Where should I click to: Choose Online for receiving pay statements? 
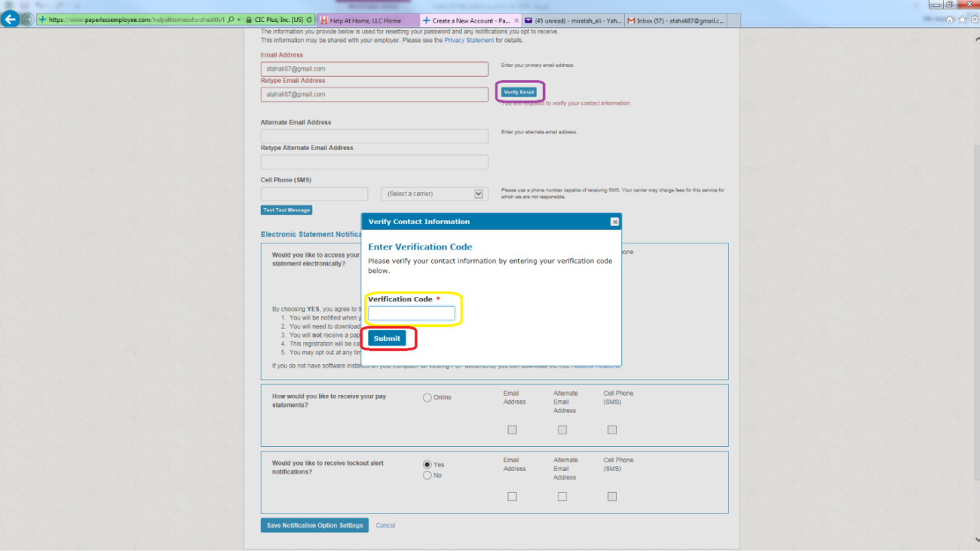[427, 397]
